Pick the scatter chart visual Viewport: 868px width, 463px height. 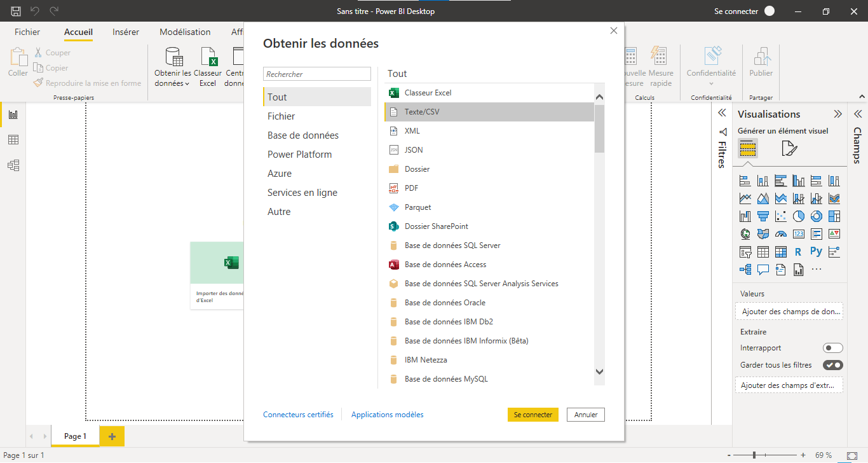[781, 216]
